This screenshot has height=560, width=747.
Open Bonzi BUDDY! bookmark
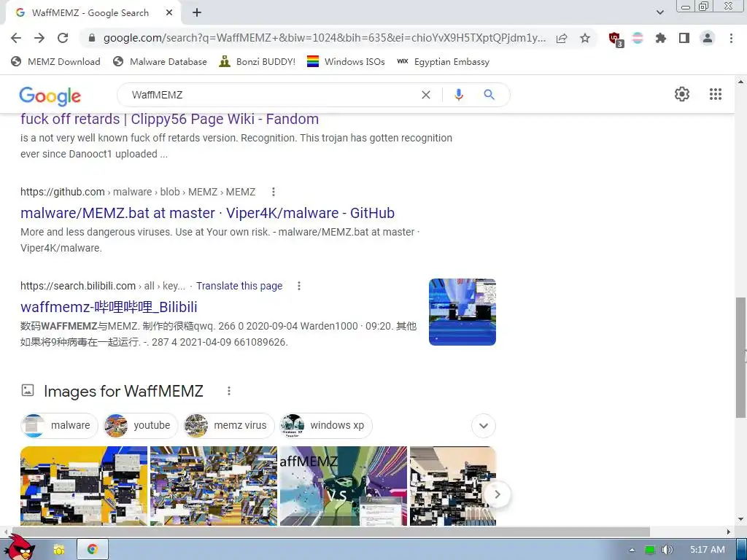[x=258, y=61]
